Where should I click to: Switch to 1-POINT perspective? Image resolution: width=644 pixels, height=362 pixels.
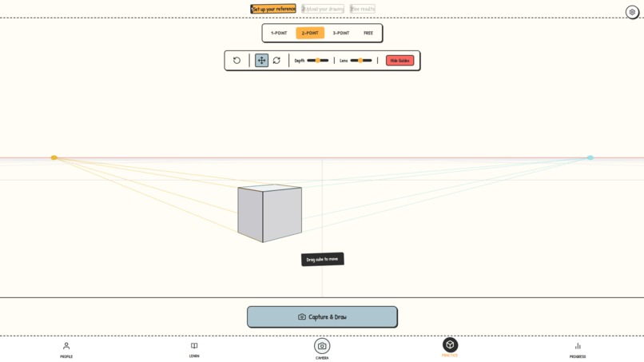tap(279, 33)
